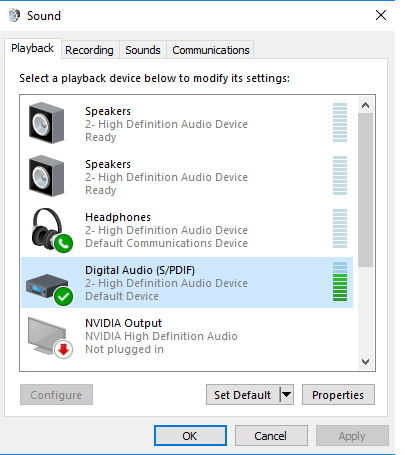This screenshot has height=455, width=405.
Task: Click the red down-arrow badge on NVIDIA Output
Action: [x=63, y=349]
